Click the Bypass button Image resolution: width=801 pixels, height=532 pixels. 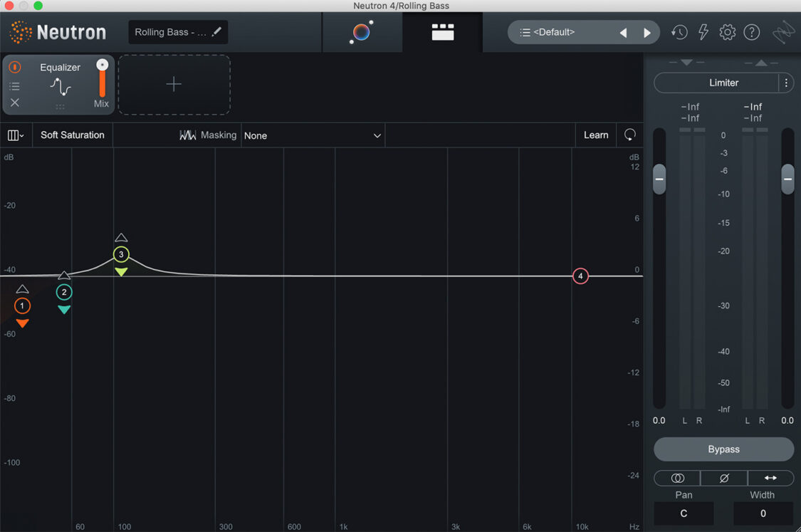click(724, 449)
